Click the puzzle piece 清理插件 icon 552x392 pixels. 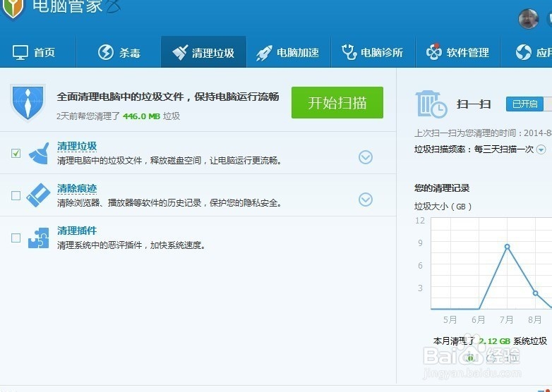tap(38, 238)
